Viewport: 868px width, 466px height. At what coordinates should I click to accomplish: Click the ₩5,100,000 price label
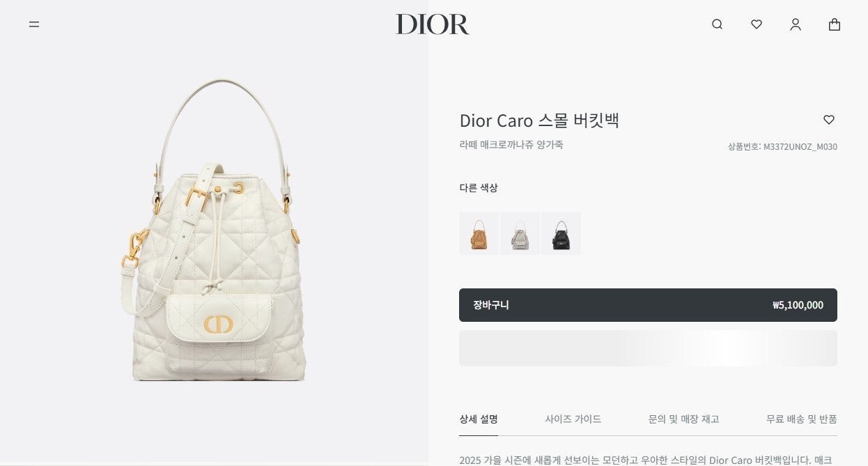click(x=798, y=305)
